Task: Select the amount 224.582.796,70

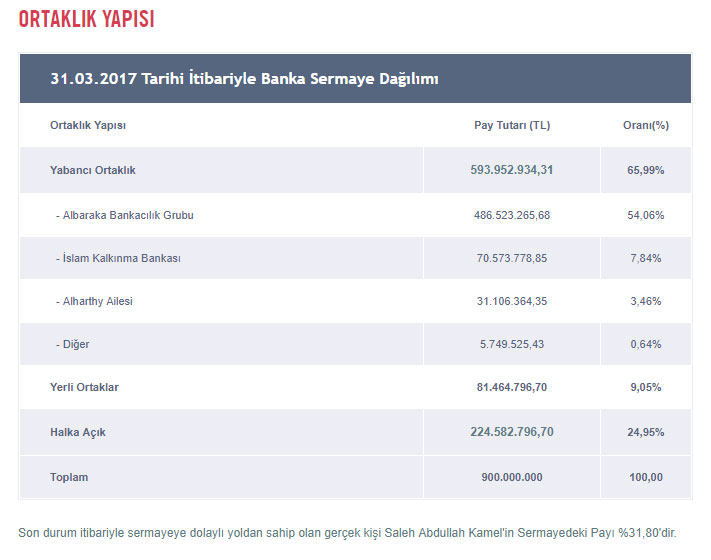Action: click(512, 432)
